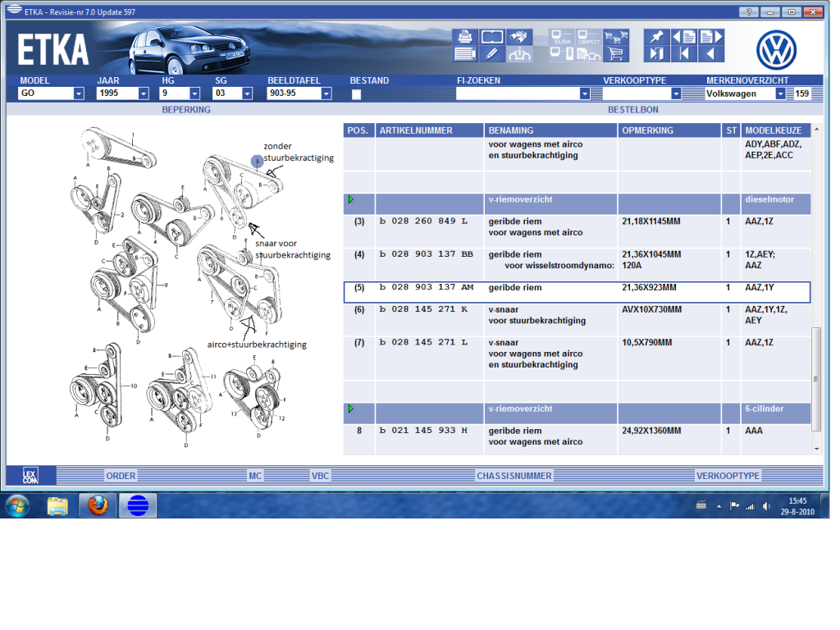Screen dimensions: 840x630
Task: Open the BEELDTAFEL dropdown
Action: click(326, 94)
